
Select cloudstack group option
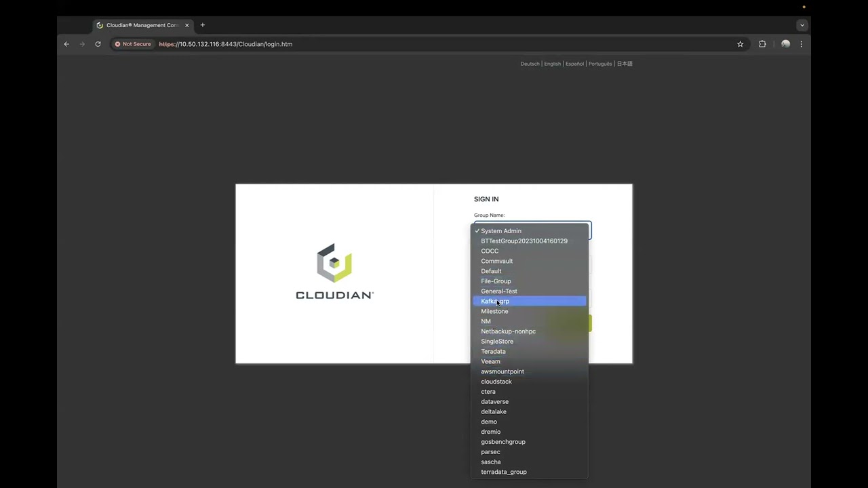[x=529, y=382]
